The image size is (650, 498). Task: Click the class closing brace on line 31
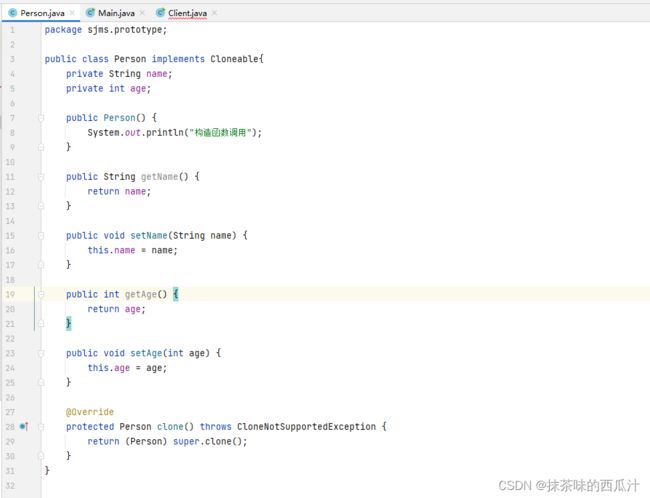[47, 471]
